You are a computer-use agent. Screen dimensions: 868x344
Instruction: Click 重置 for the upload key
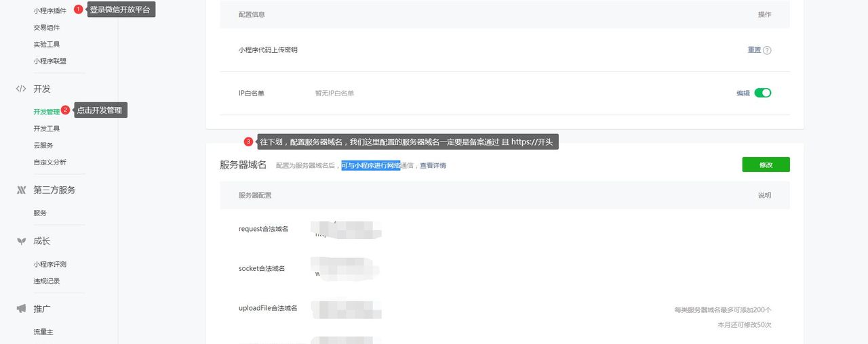(x=754, y=50)
